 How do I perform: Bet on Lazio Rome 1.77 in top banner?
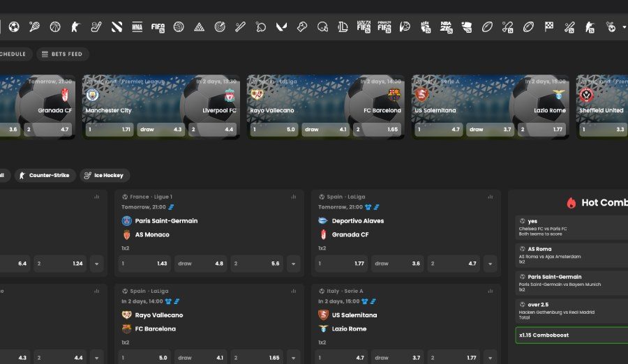pos(542,130)
